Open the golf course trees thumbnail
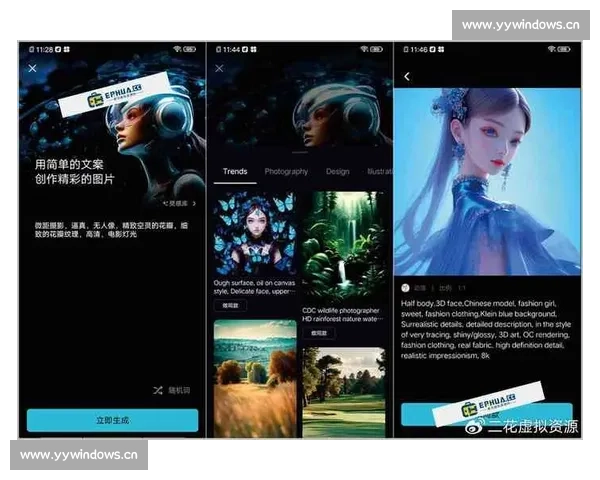This screenshot has height=480, width=600. 344,392
